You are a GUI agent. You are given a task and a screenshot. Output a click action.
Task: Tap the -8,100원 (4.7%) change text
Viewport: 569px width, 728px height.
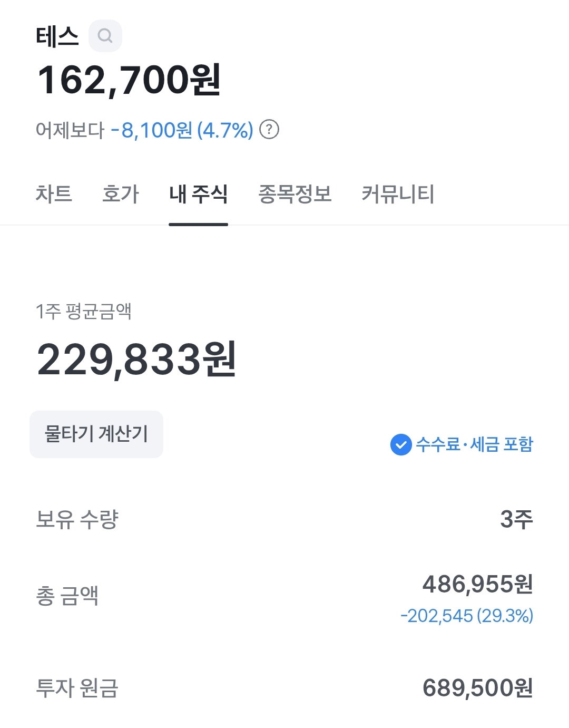(x=182, y=130)
